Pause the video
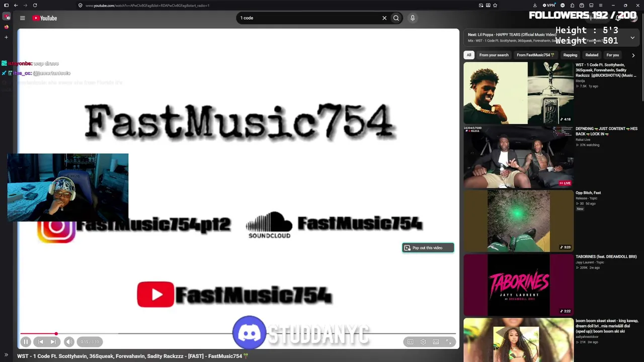The image size is (644, 362). tap(26, 342)
